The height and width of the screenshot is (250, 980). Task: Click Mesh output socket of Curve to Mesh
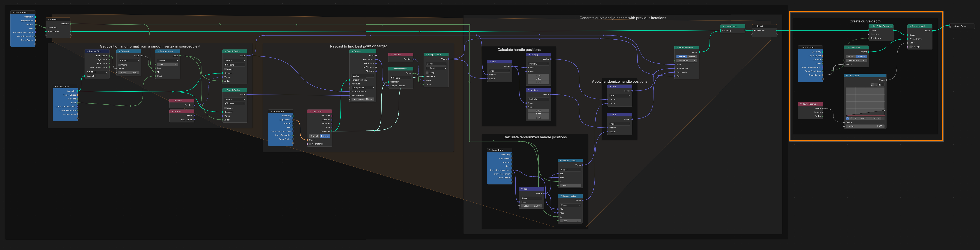(x=932, y=30)
